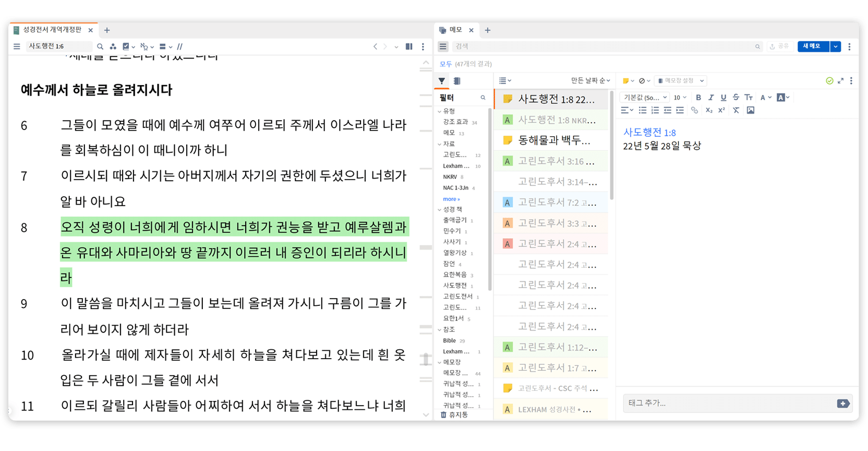Open the visual filters checkbox icon
This screenshot has height=451, width=868.
128,46
